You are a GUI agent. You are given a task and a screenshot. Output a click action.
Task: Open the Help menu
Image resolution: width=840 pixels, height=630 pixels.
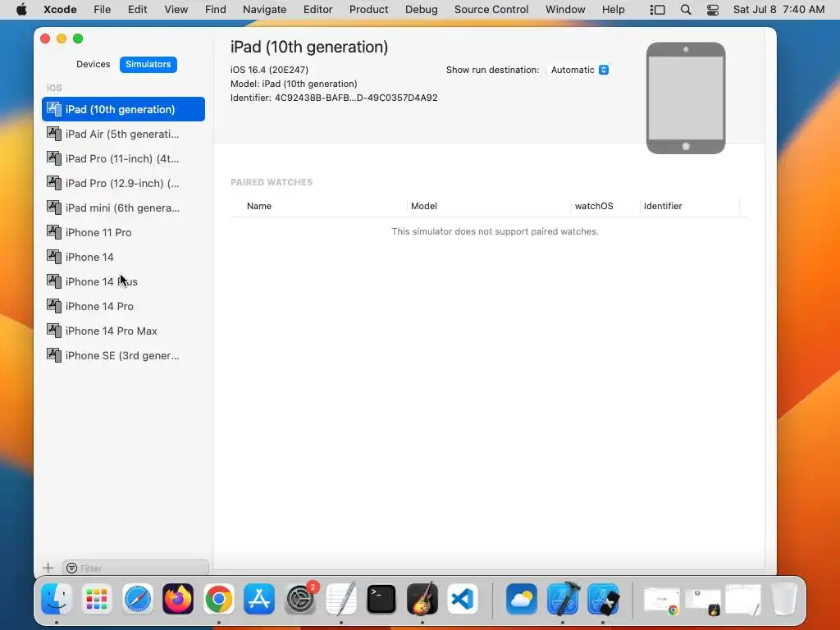pyautogui.click(x=613, y=10)
